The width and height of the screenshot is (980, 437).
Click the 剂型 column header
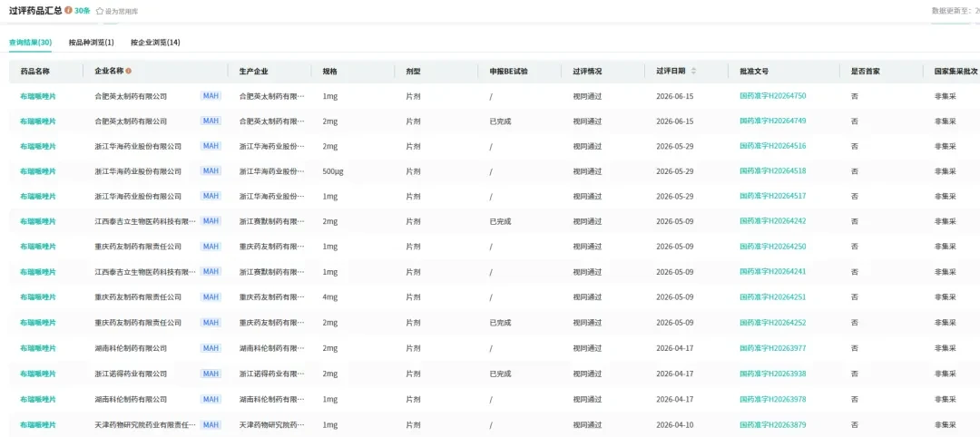coord(413,71)
